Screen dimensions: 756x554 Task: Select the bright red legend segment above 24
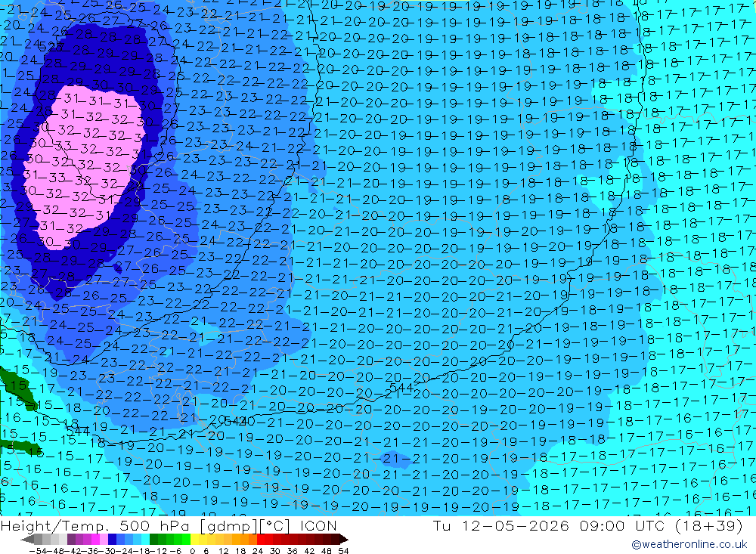262,540
